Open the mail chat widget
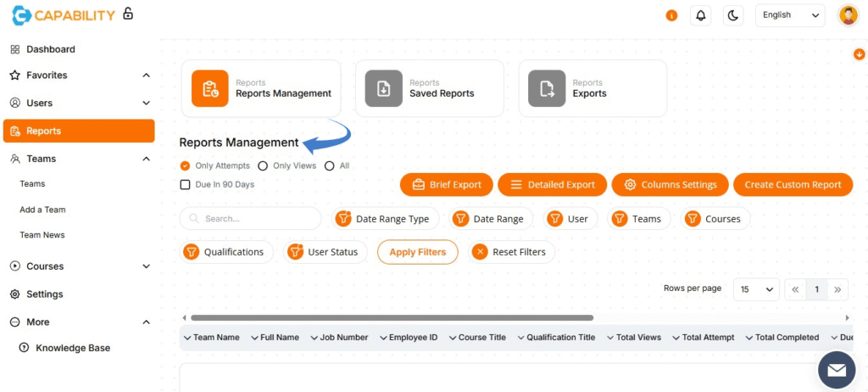868x392 pixels. [837, 369]
